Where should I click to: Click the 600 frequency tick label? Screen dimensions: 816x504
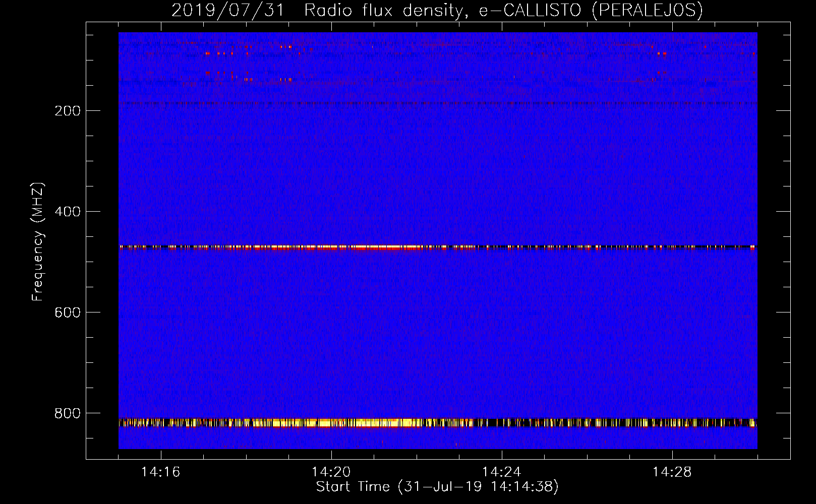coord(68,312)
